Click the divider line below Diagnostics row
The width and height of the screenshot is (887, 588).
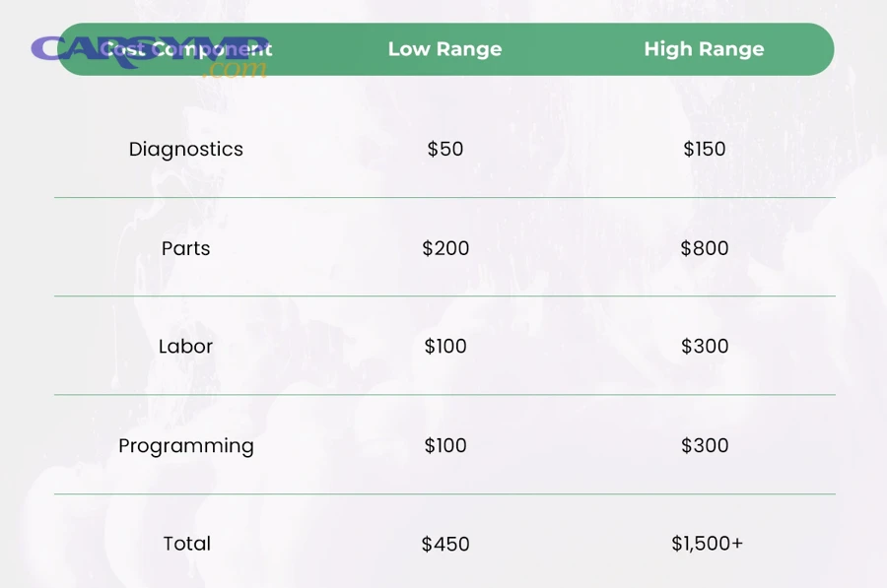tap(444, 198)
